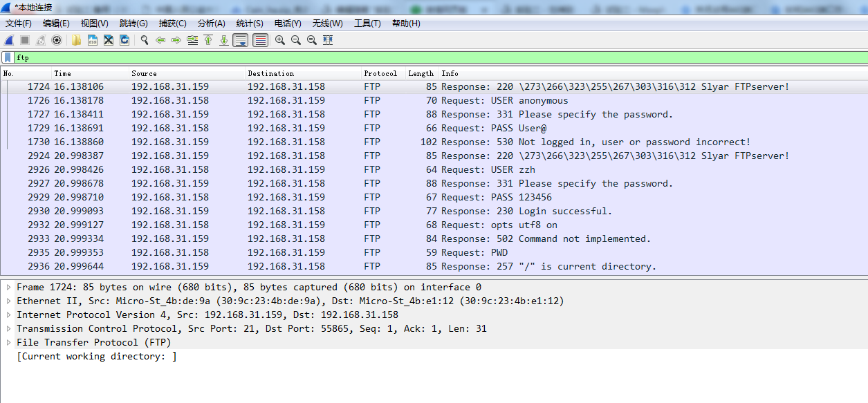Open the 文件(F) menu
868x403 pixels.
pyautogui.click(x=19, y=24)
